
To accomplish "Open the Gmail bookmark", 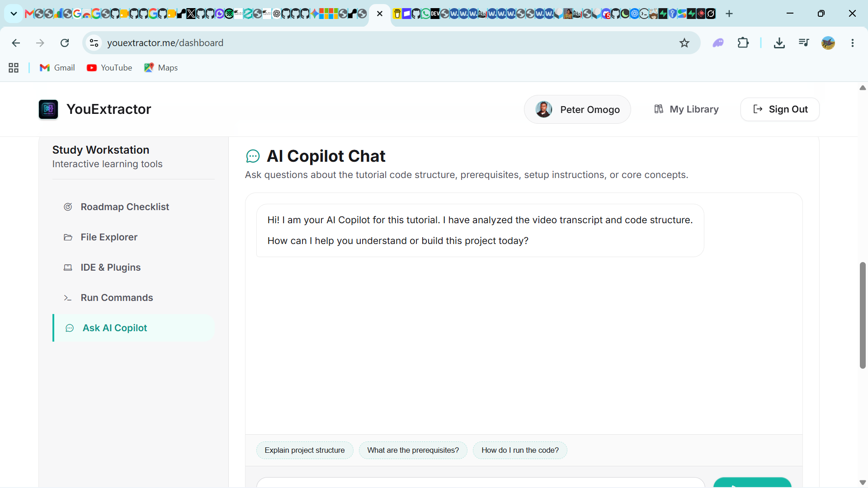I will (57, 68).
